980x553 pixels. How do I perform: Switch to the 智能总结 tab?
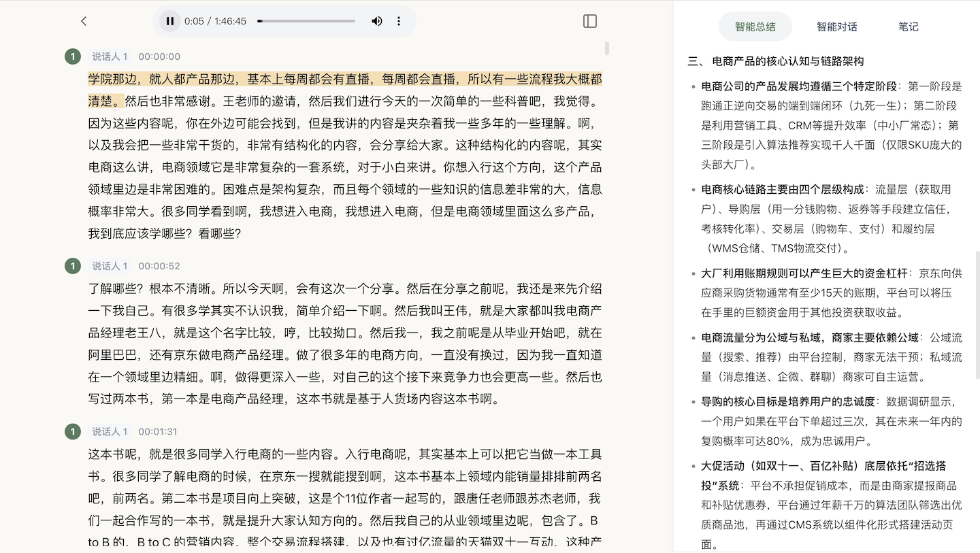pyautogui.click(x=755, y=27)
